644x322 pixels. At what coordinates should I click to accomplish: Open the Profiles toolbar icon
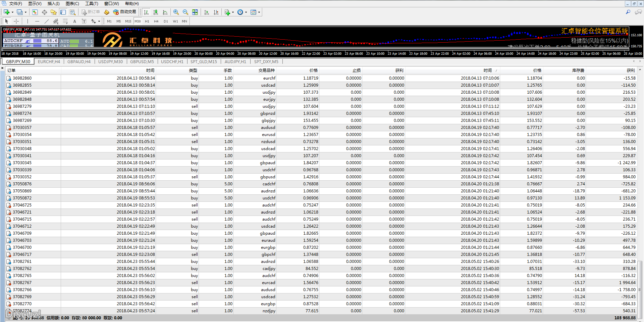click(x=20, y=12)
